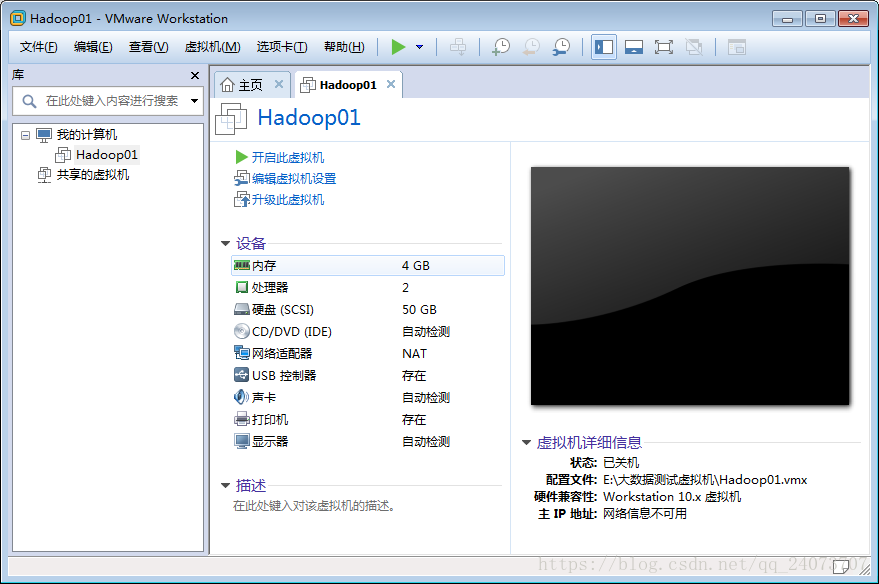The height and width of the screenshot is (584, 879).
Task: Collapse the 设备 section
Action: click(225, 243)
